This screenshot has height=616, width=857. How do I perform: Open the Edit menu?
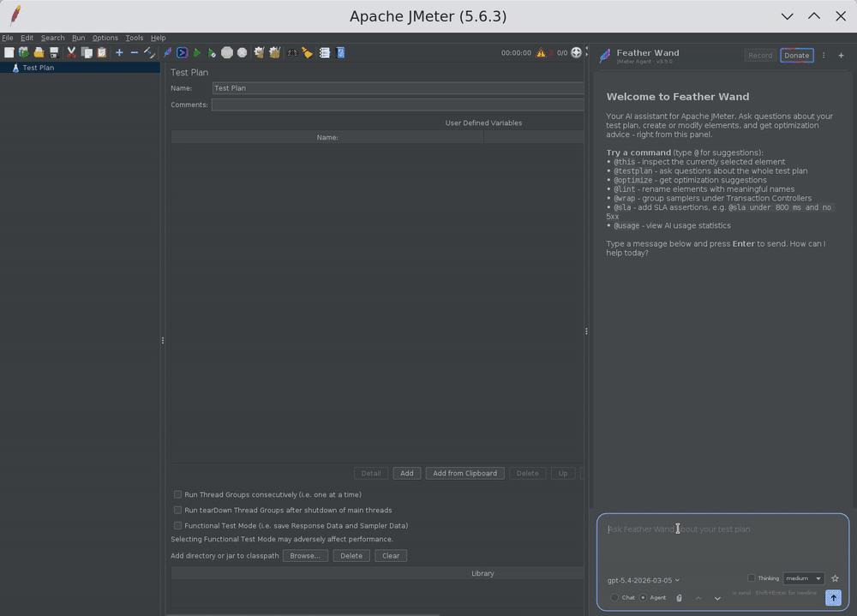(27, 38)
